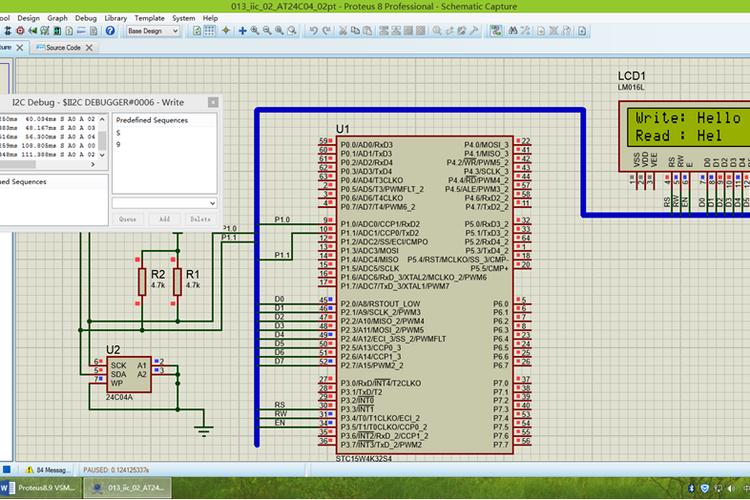Click the Add button in I2C Debug

click(165, 219)
